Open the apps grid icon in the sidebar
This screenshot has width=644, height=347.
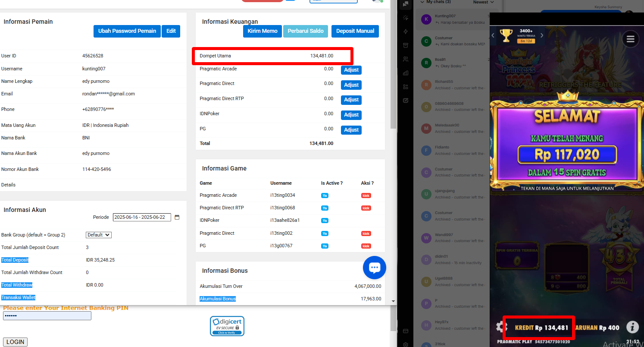pyautogui.click(x=405, y=87)
